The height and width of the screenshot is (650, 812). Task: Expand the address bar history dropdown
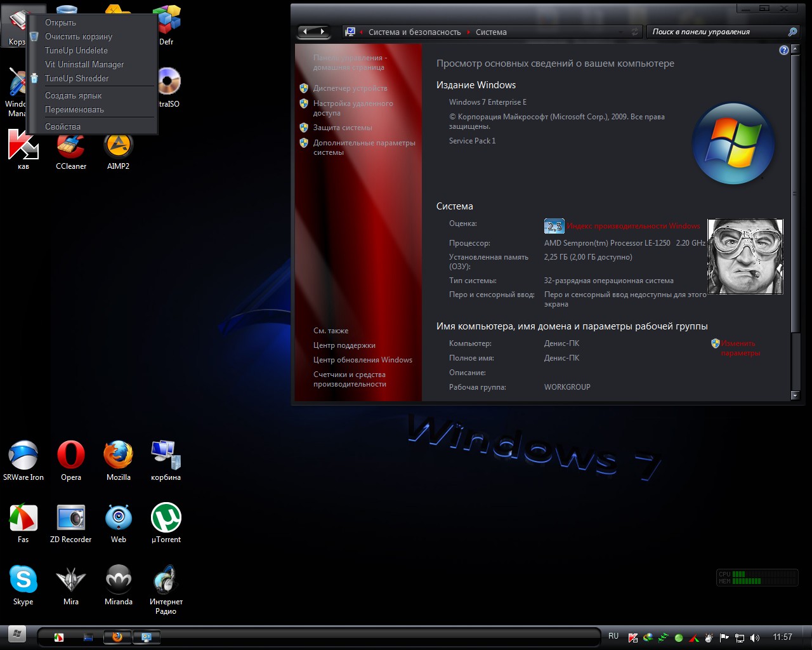click(621, 32)
